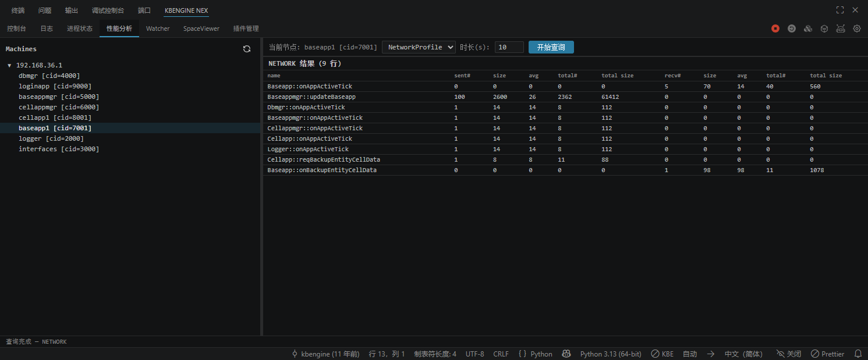
Task: Open settings gear in KBEngine panel
Action: pyautogui.click(x=857, y=28)
